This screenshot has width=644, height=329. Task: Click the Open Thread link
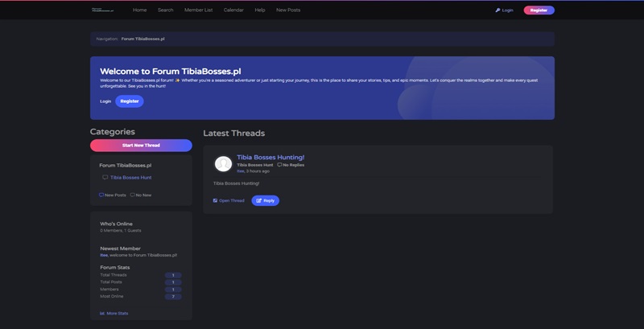click(232, 200)
